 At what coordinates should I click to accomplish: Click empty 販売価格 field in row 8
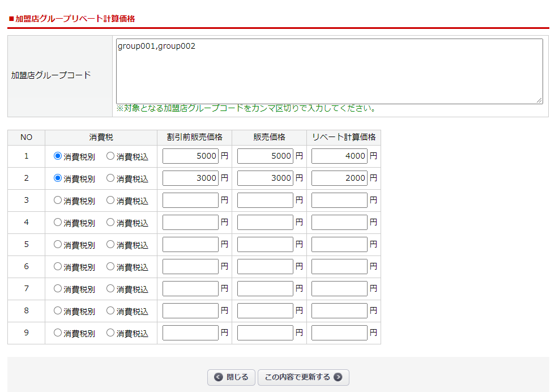pyautogui.click(x=265, y=310)
